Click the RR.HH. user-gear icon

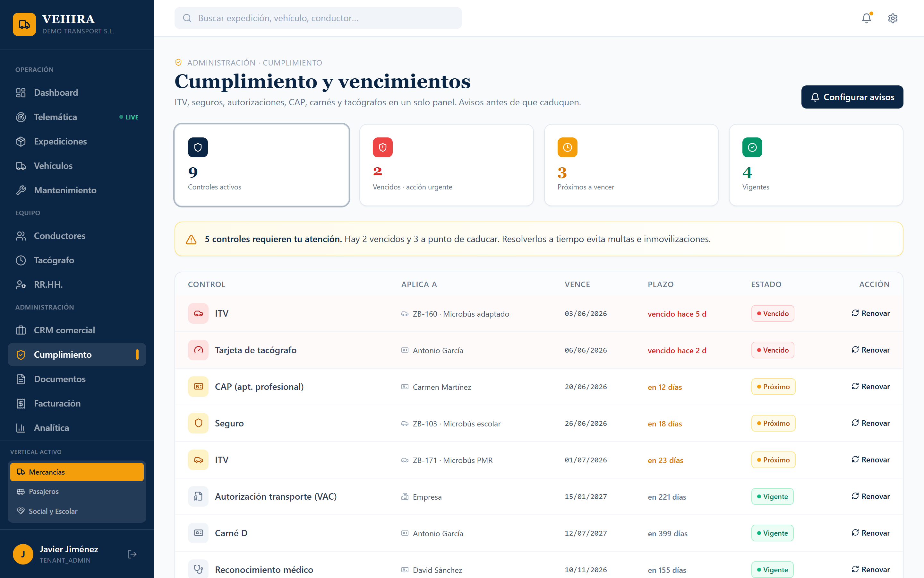click(x=21, y=285)
